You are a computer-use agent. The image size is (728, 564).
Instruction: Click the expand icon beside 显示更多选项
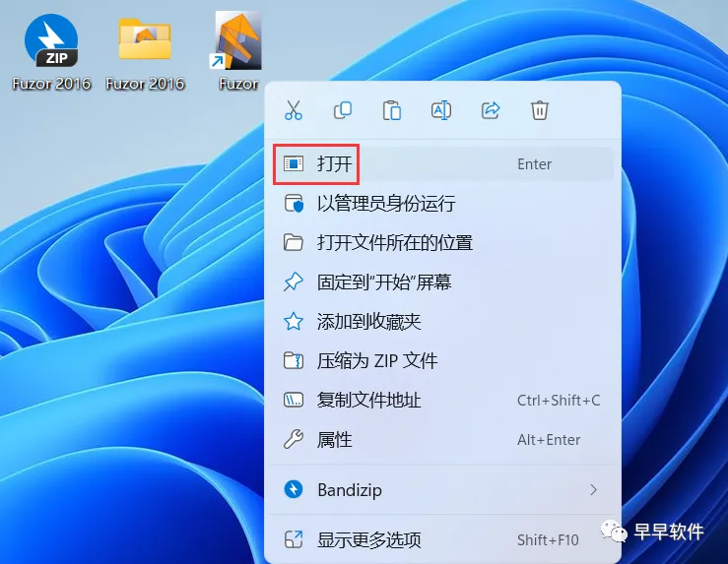(x=294, y=539)
